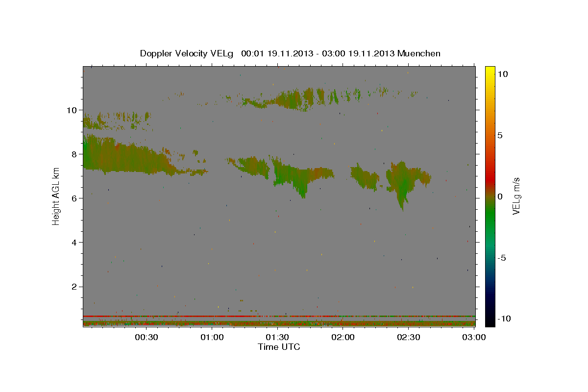Click the 00:30 time tick label
The width and height of the screenshot is (588, 392).
point(147,337)
